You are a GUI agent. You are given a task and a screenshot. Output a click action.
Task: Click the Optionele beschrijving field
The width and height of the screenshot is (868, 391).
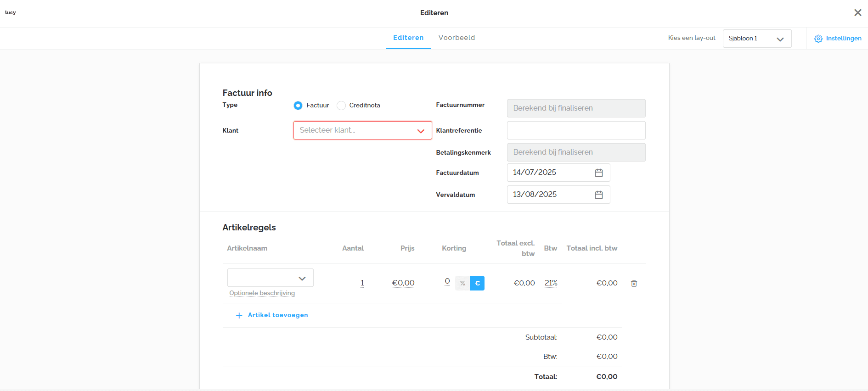[x=262, y=293]
